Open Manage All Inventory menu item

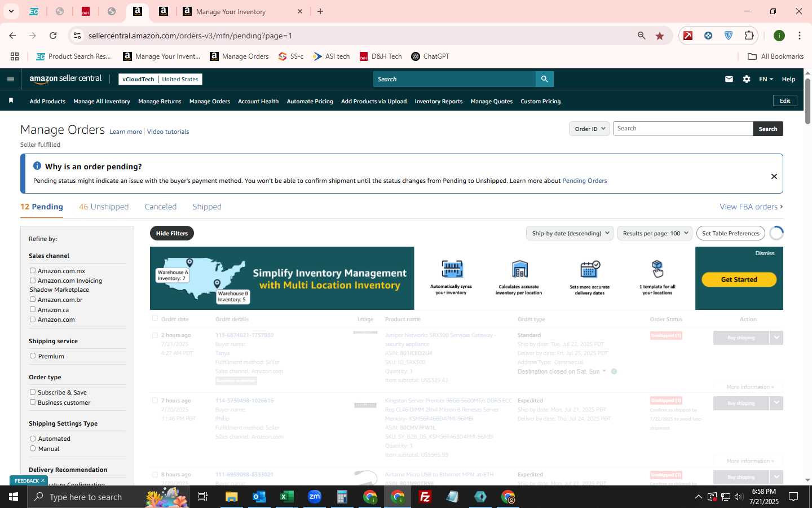point(101,101)
